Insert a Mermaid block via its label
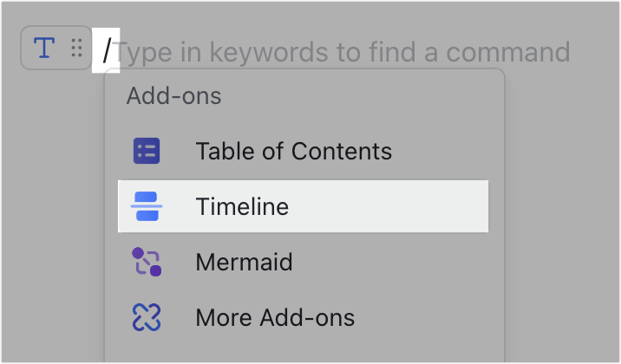The width and height of the screenshot is (621, 364). [x=244, y=262]
